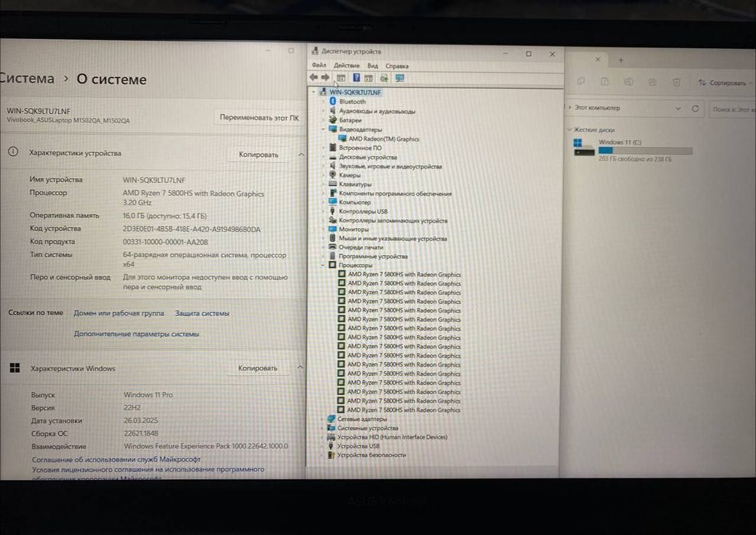Collapse the WIN-SQK9LTU7LNF root node

[314, 92]
